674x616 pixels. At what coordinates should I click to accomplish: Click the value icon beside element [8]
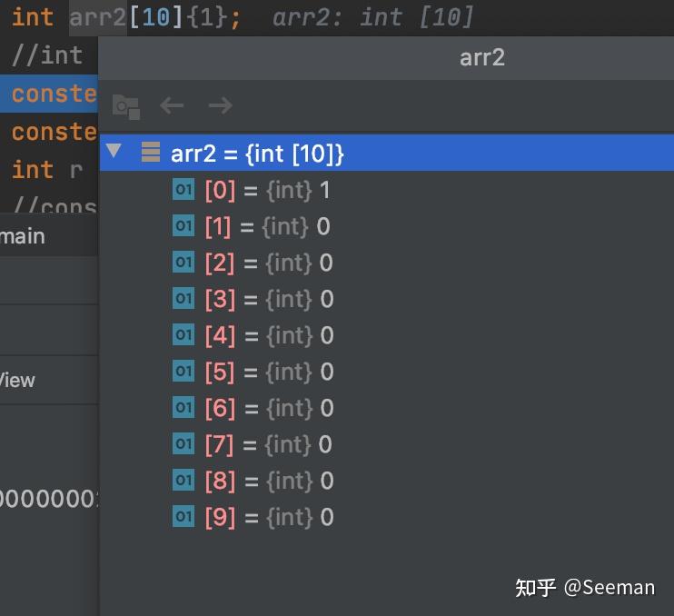183,480
